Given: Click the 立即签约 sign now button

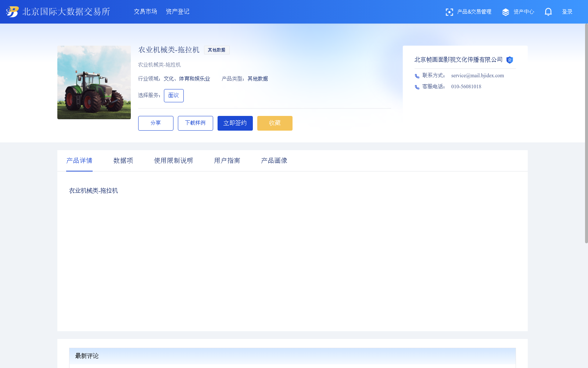Looking at the screenshot, I should click(235, 123).
